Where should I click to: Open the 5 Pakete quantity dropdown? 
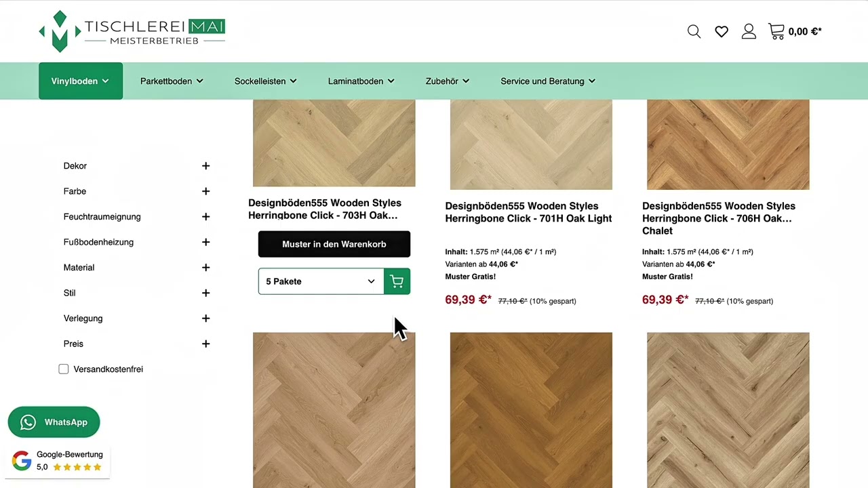(320, 281)
